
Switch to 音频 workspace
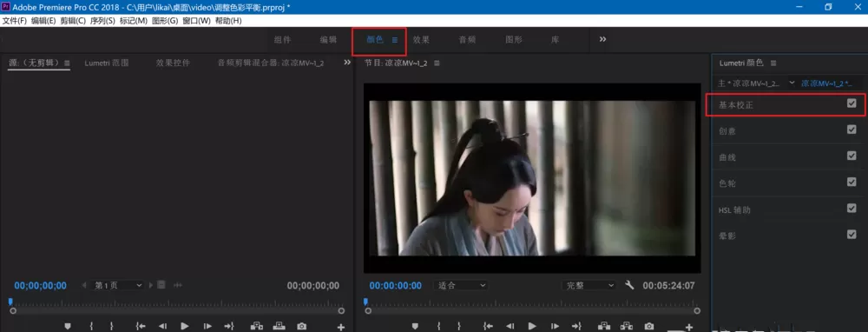467,40
